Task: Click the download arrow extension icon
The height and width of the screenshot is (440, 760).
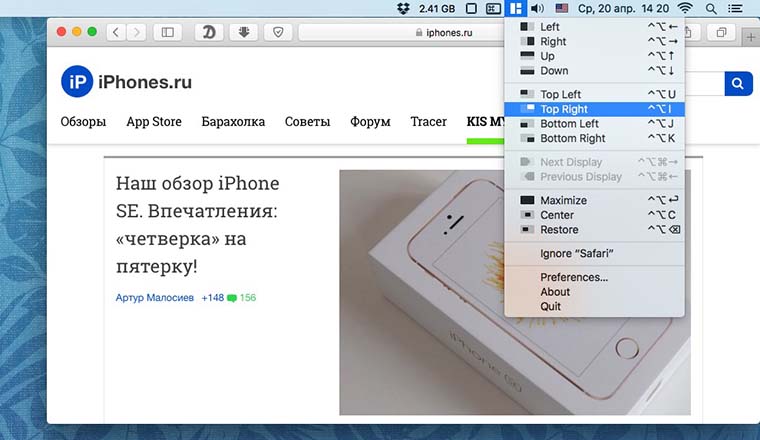Action: coord(244,32)
